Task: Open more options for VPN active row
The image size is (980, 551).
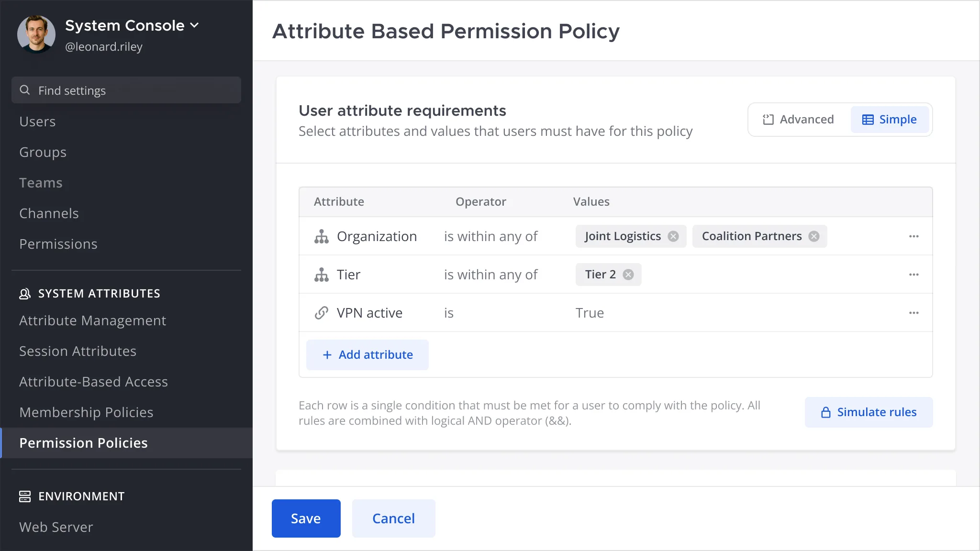Action: pyautogui.click(x=914, y=313)
